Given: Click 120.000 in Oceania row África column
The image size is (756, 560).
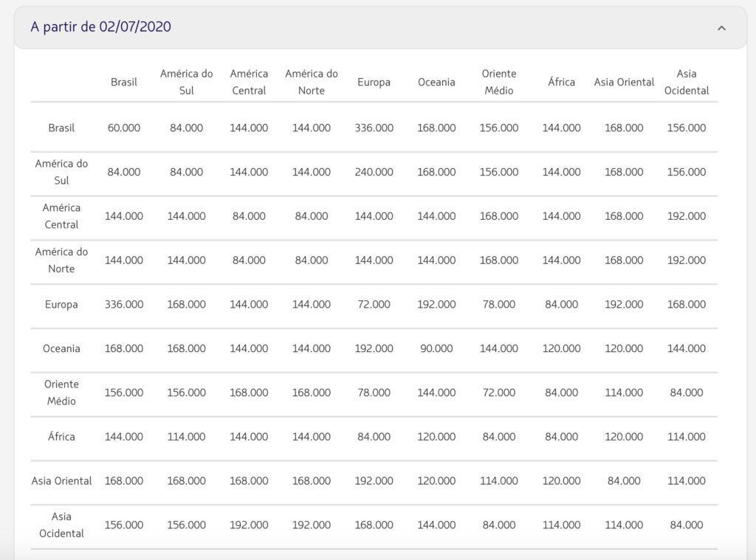Looking at the screenshot, I should click(x=561, y=348).
